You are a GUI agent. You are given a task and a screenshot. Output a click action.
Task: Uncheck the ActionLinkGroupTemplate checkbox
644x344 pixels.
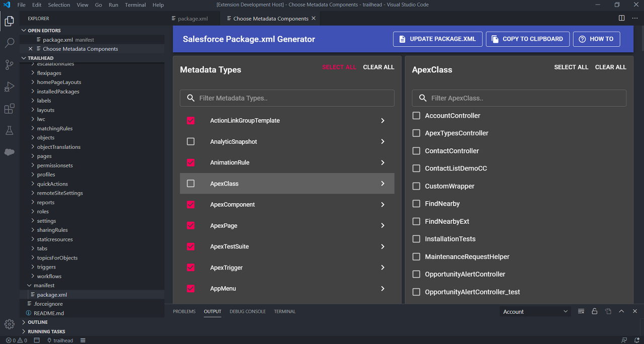[x=191, y=121]
